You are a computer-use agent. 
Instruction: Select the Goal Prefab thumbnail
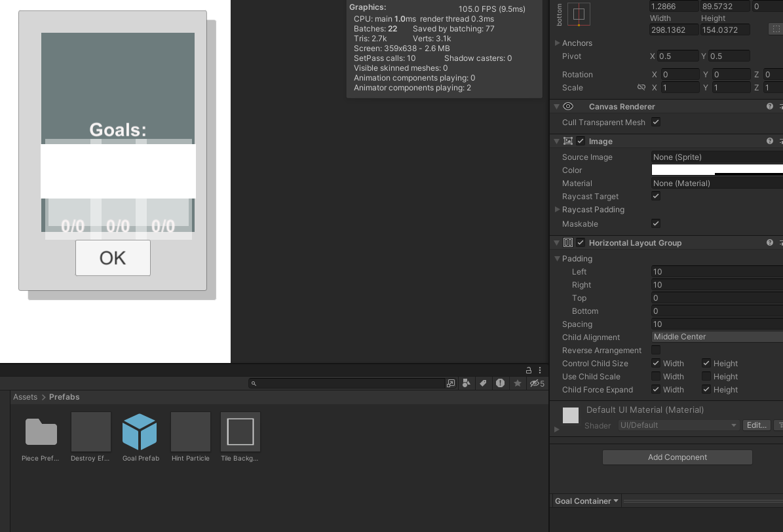click(140, 431)
